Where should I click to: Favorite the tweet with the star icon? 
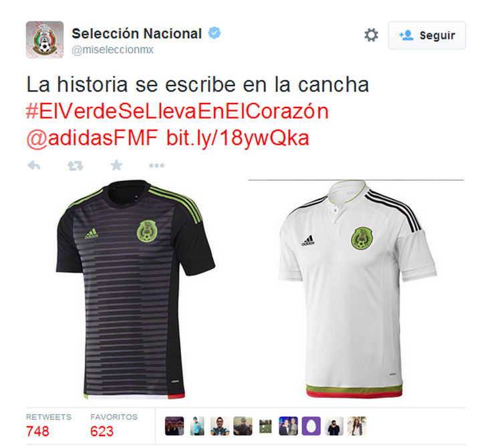[116, 165]
